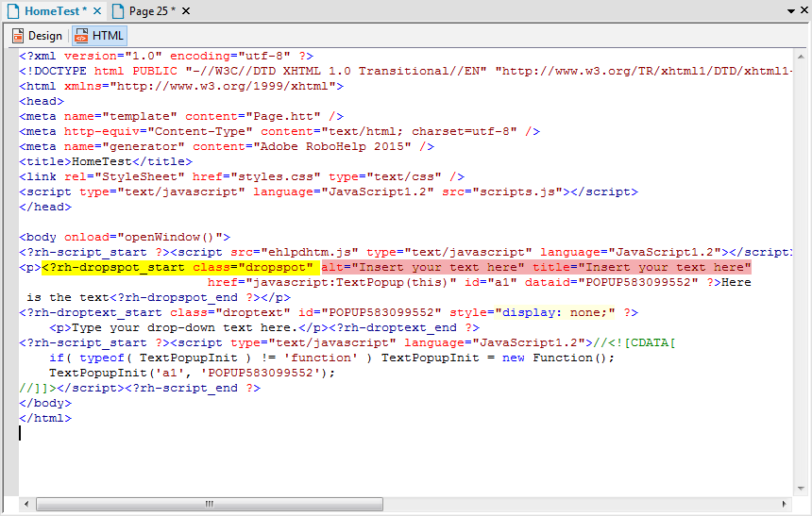The height and width of the screenshot is (516, 812).
Task: Click the horizontal scrollbar right arrow
Action: click(x=784, y=504)
